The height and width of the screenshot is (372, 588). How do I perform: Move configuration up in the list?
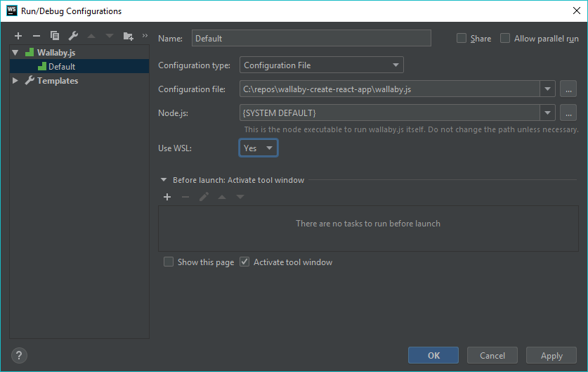[x=91, y=36]
